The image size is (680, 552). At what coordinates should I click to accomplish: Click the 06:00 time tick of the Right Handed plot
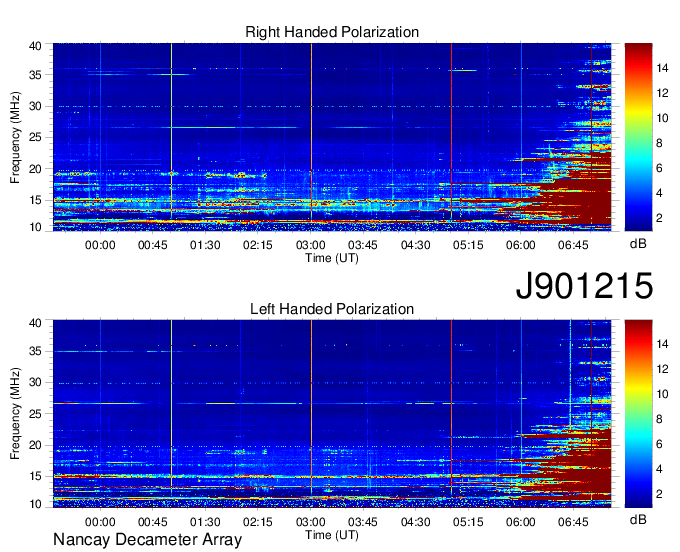pos(520,245)
